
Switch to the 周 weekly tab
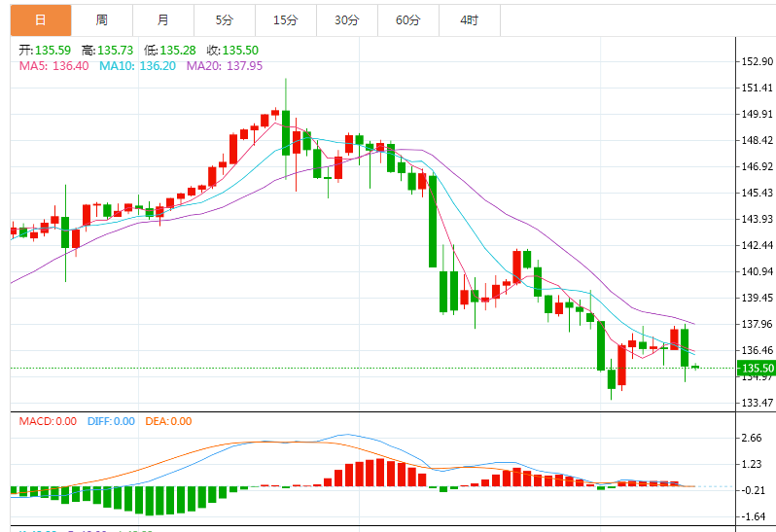(102, 20)
